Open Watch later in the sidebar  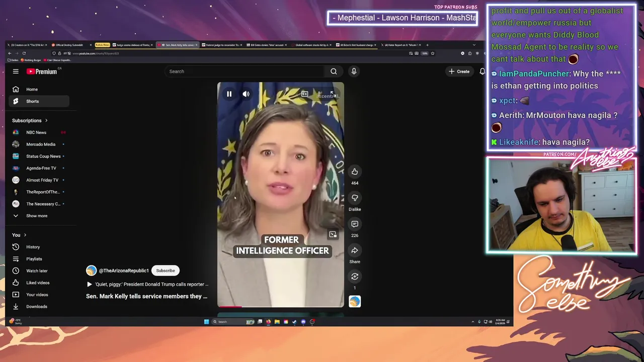coord(38,271)
